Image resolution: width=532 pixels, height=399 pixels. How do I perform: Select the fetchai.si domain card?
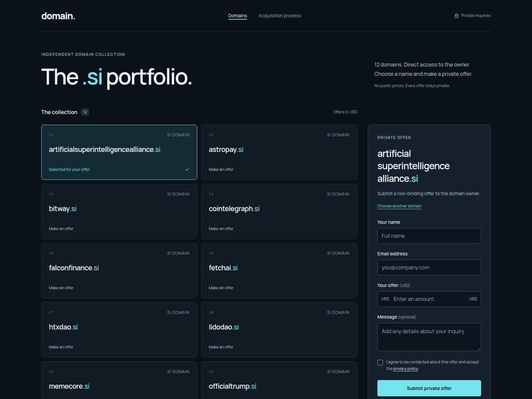[279, 271]
